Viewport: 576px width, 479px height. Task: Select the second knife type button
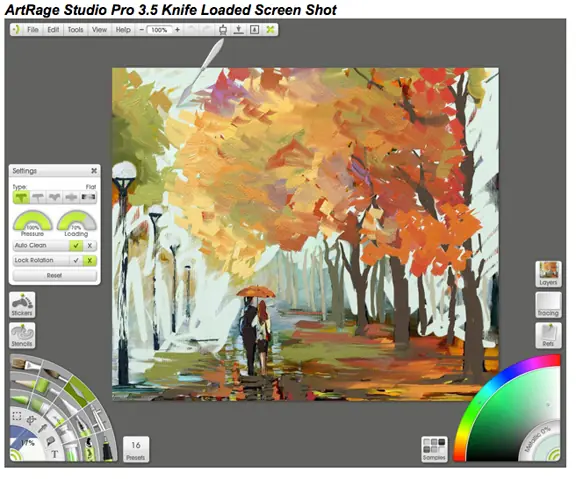tap(38, 197)
